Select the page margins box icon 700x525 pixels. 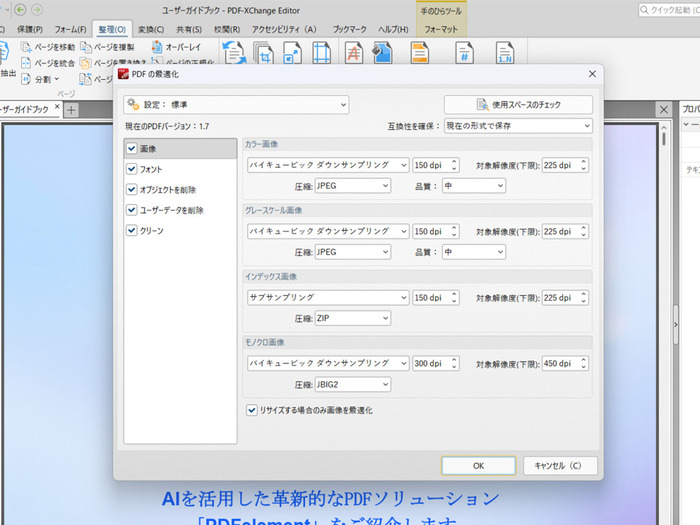coord(321,53)
